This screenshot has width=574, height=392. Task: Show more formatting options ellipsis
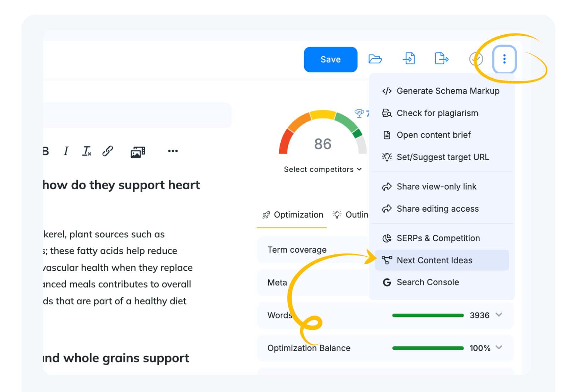coord(173,151)
